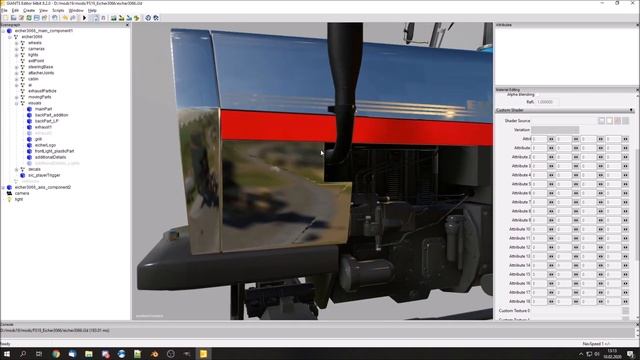Select grill shape node

pyautogui.click(x=38, y=139)
